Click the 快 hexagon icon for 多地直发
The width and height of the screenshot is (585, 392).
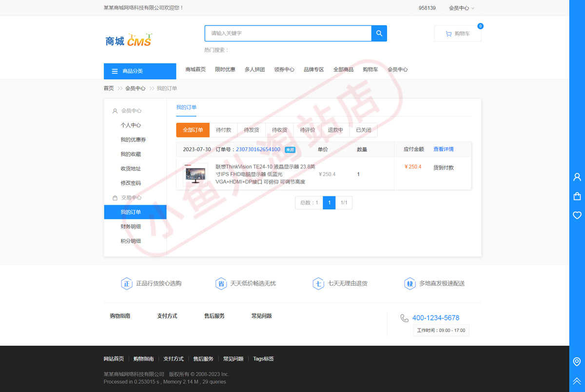[x=410, y=283]
